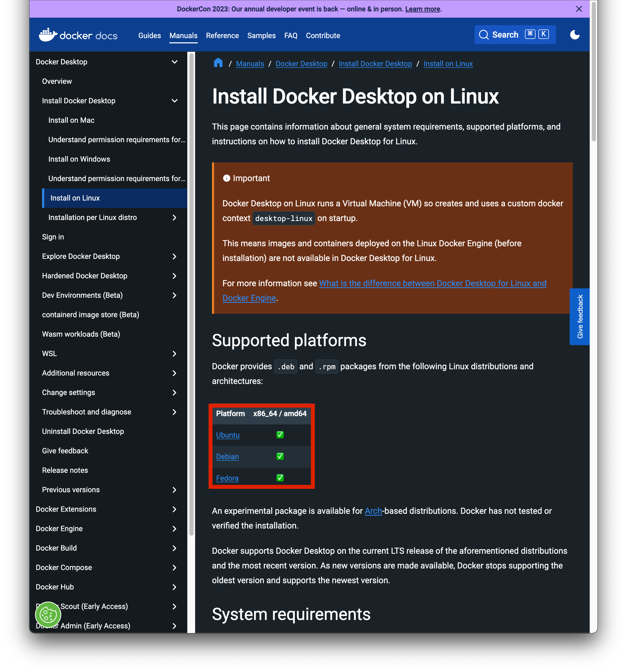Click the System requirements heading
627x672 pixels.
(291, 614)
